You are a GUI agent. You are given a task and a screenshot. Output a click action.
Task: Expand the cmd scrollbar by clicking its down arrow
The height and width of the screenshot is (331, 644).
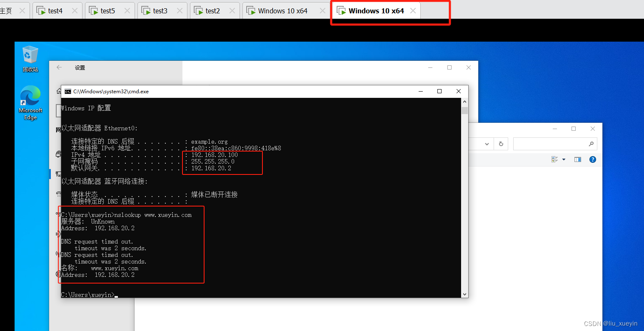pos(464,294)
